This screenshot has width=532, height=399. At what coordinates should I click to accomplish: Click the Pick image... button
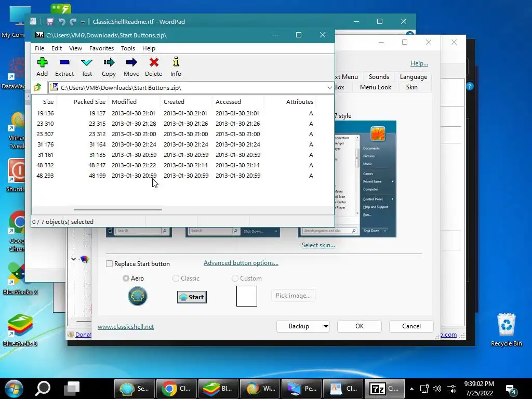(x=293, y=296)
